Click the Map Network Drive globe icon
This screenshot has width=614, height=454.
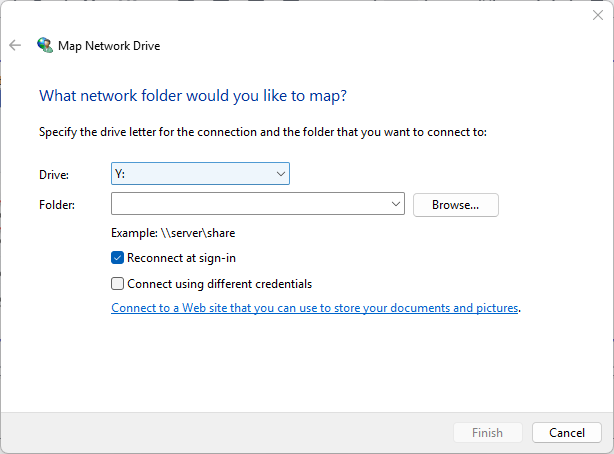click(45, 45)
